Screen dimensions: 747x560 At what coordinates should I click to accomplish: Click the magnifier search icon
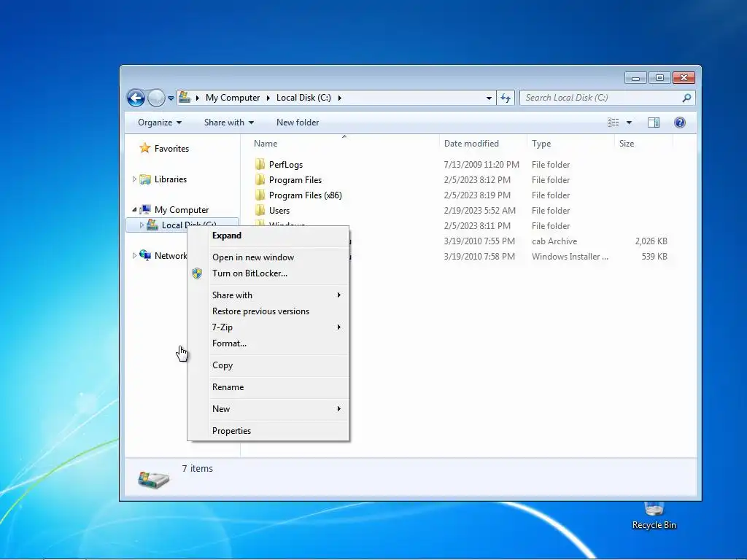pos(686,98)
